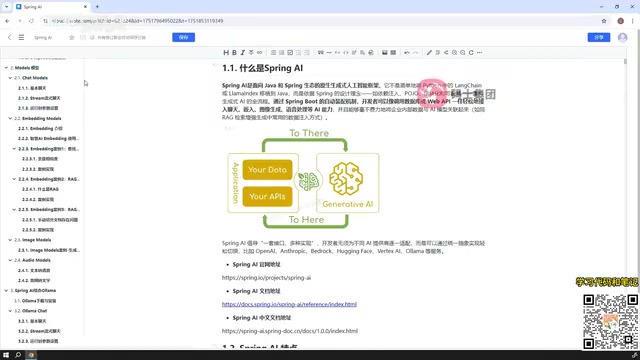Image resolution: width=640 pixels, height=360 pixels.
Task: Insert a horizontal rule from the toolbar
Action: 329,53
